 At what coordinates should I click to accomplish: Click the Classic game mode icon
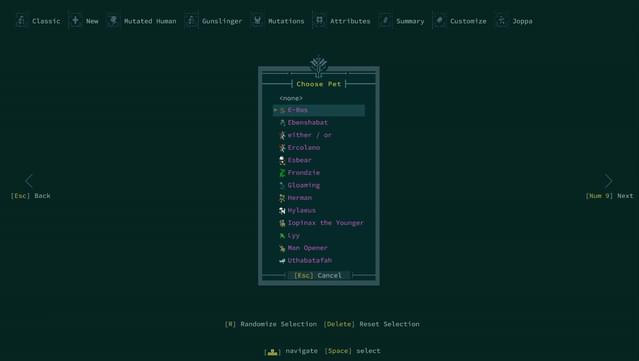tap(21, 20)
